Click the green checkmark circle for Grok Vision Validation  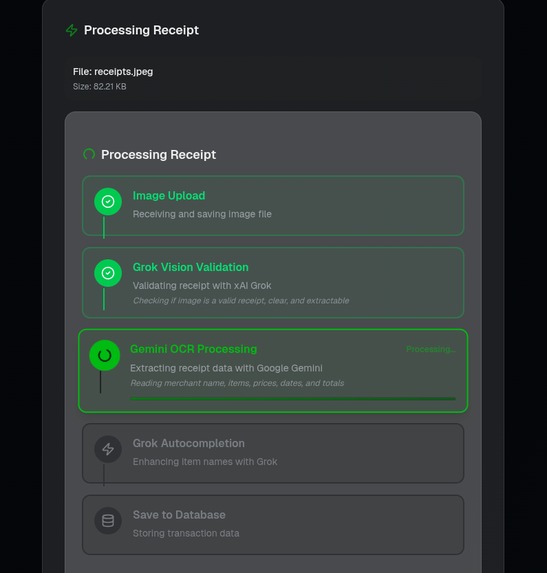click(108, 273)
